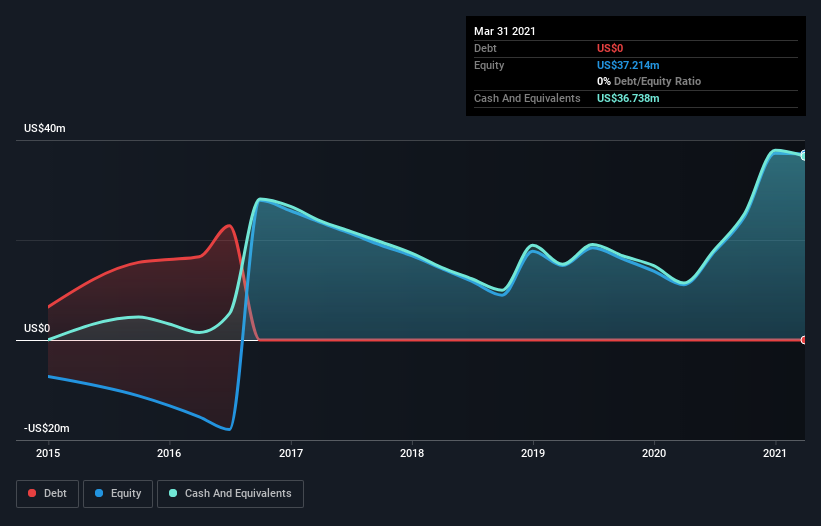
Task: Select the 2016 x-axis label
Action: click(x=169, y=453)
